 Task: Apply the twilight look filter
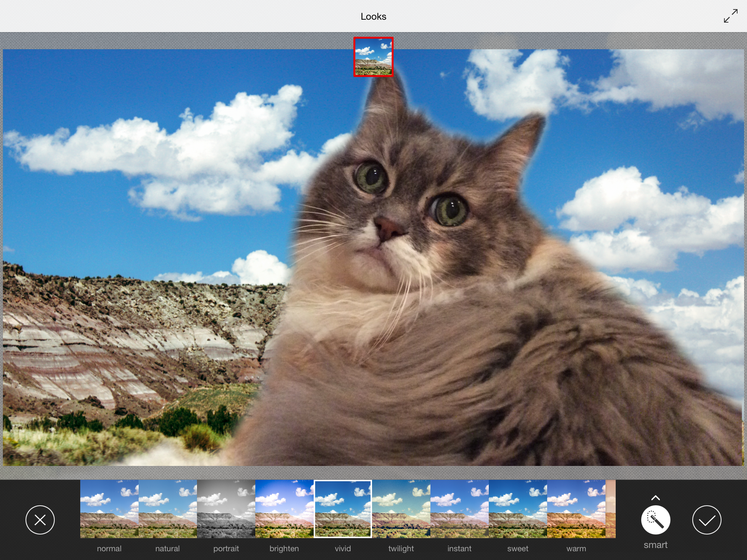[x=401, y=509]
